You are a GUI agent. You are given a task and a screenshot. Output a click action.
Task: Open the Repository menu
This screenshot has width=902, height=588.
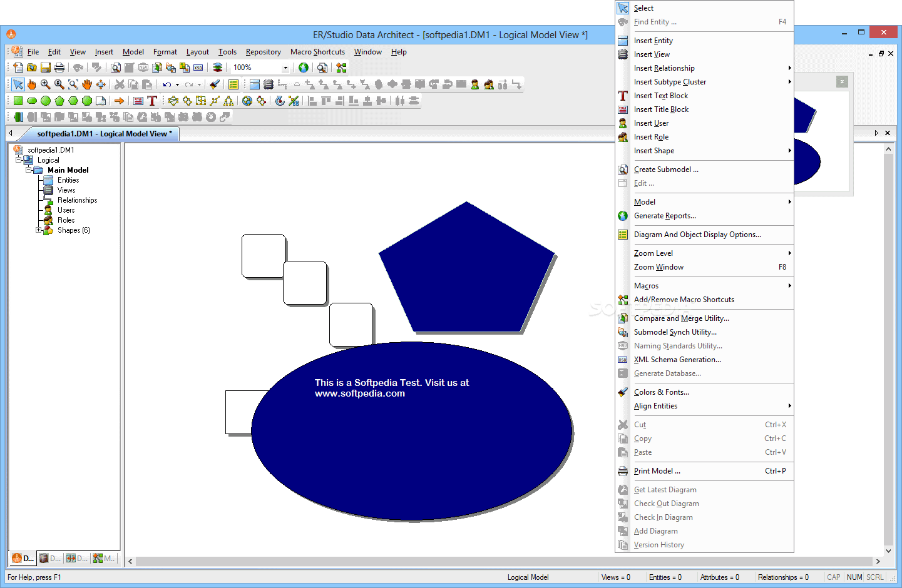263,52
